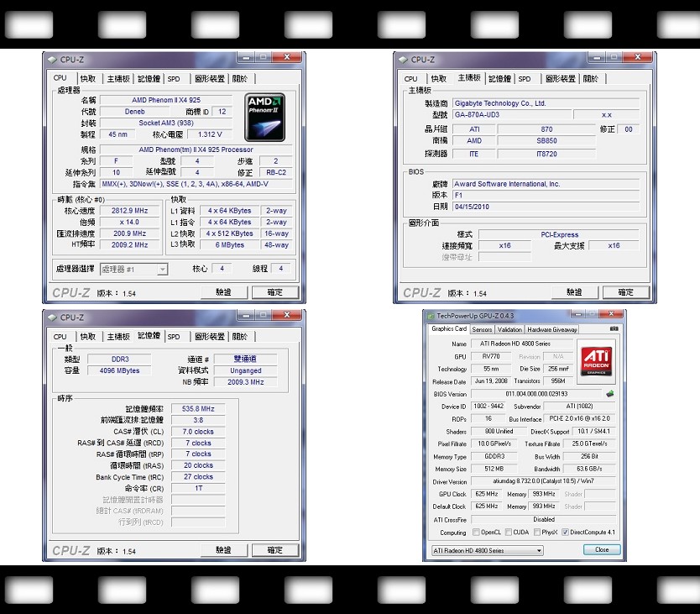Click the 04/15/2010 BIOS date field
The height and width of the screenshot is (614, 700).
pos(546,207)
